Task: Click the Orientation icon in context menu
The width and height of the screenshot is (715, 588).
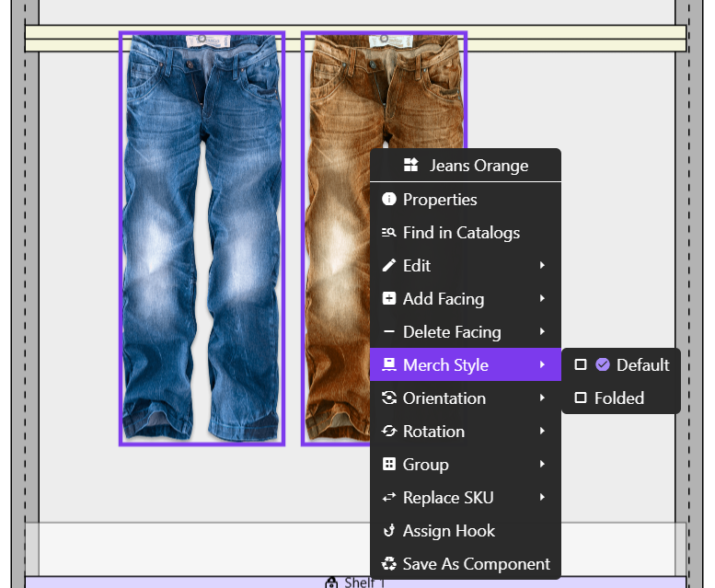Action: click(x=388, y=398)
